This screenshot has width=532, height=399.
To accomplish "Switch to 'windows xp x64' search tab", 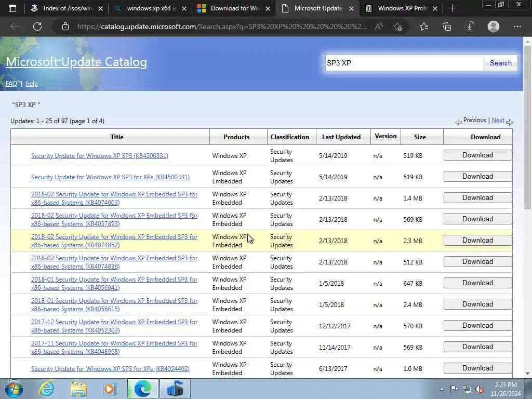I will (151, 8).
